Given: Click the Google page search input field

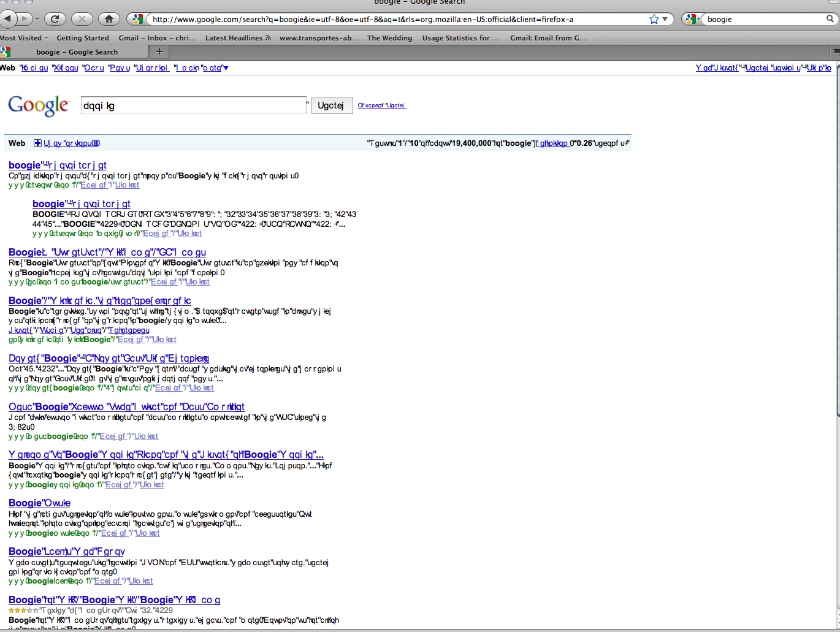Looking at the screenshot, I should click(194, 105).
